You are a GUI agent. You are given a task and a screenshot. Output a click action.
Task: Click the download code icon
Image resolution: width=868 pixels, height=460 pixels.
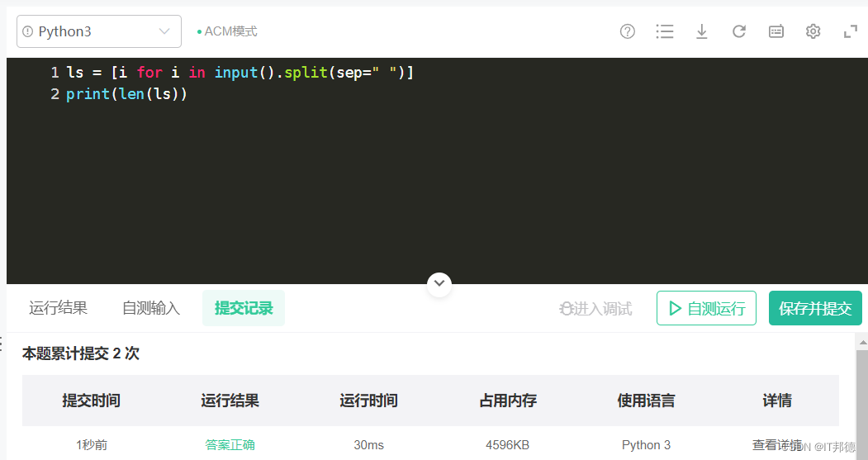701,31
